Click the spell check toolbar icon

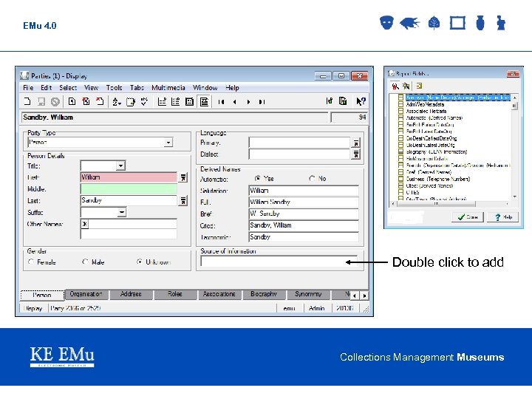[x=144, y=101]
